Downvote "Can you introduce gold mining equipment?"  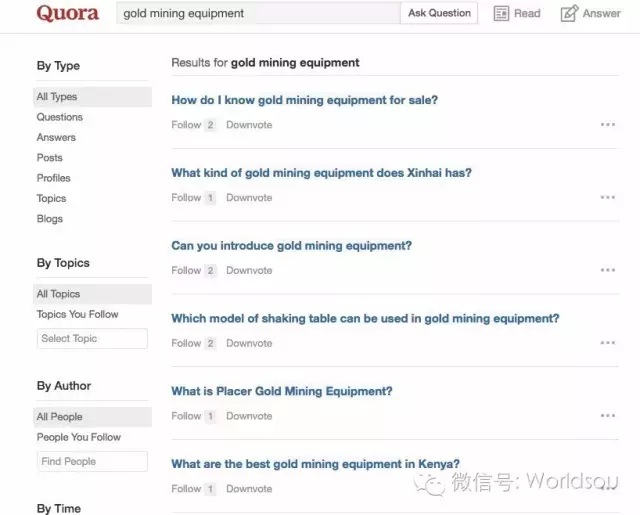pyautogui.click(x=249, y=270)
